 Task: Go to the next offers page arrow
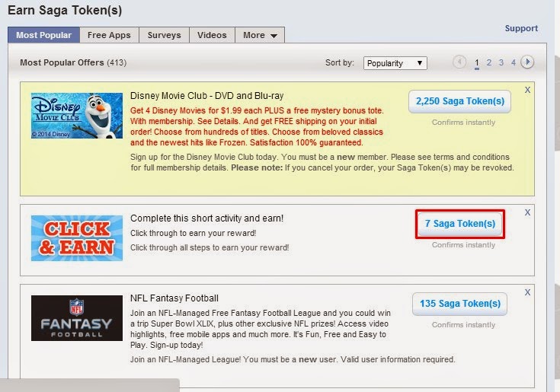coord(527,62)
